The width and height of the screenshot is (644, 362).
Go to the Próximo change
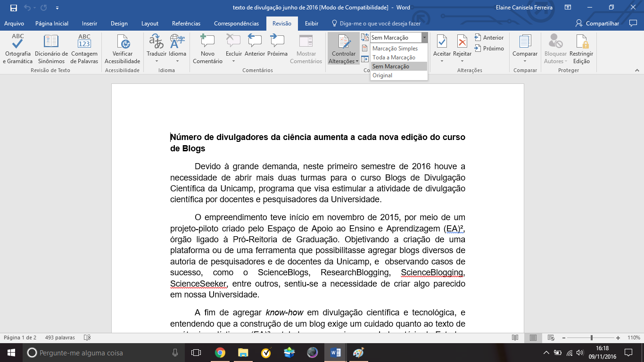[489, 48]
